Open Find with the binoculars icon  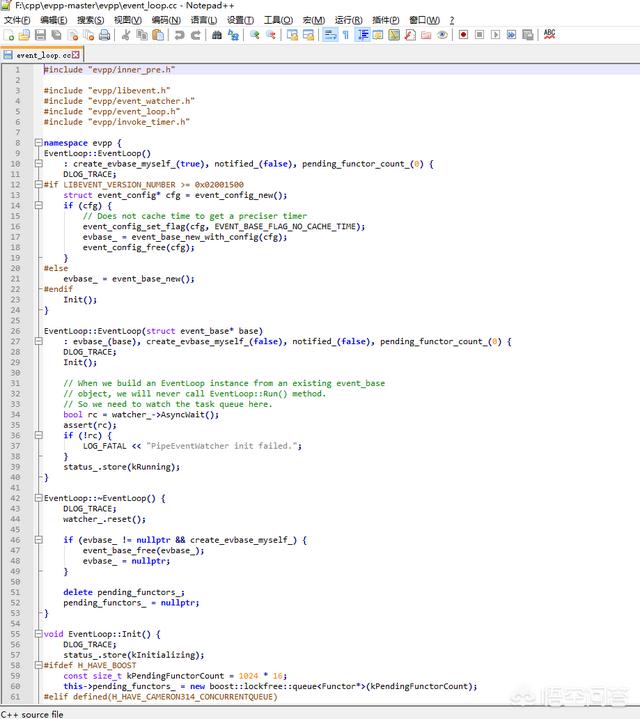217,35
